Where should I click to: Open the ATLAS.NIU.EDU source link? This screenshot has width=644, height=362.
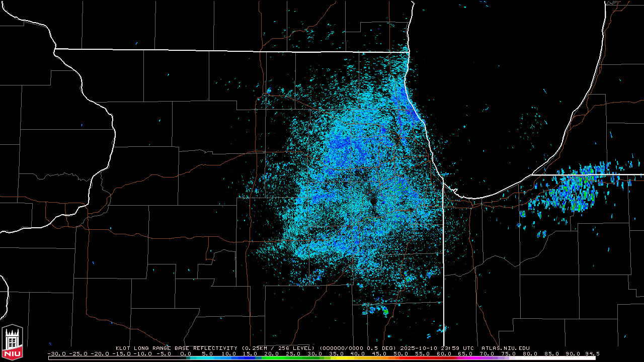(505, 348)
